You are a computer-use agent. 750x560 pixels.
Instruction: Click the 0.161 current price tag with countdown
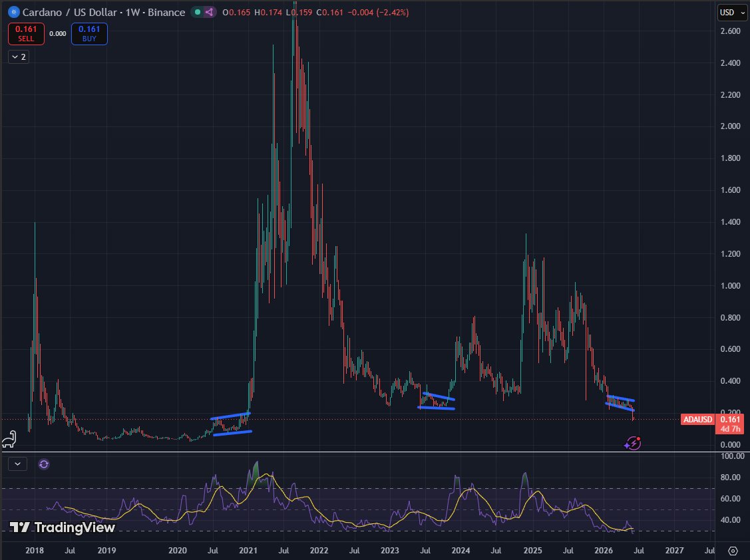pyautogui.click(x=730, y=424)
